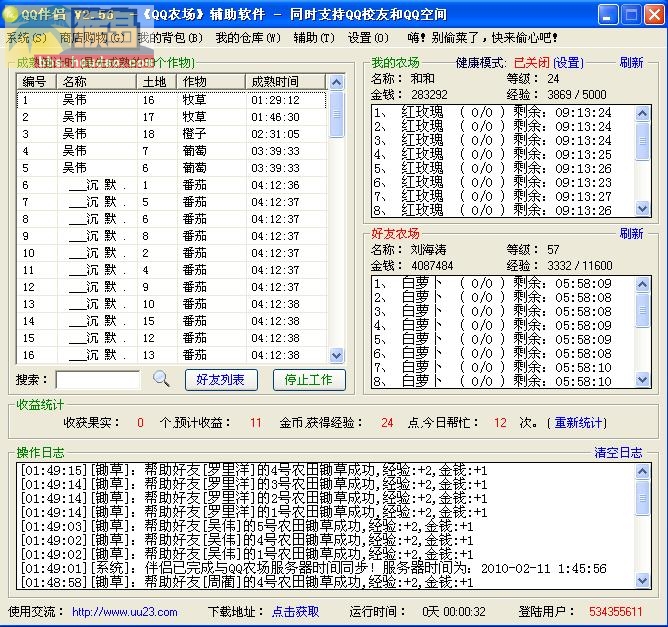Click scroll-down arrow in 好友农场 list
This screenshot has width=668, height=627.
(642, 379)
